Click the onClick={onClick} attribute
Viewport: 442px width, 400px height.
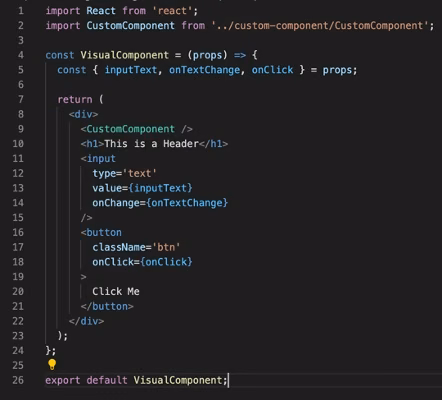click(x=142, y=262)
